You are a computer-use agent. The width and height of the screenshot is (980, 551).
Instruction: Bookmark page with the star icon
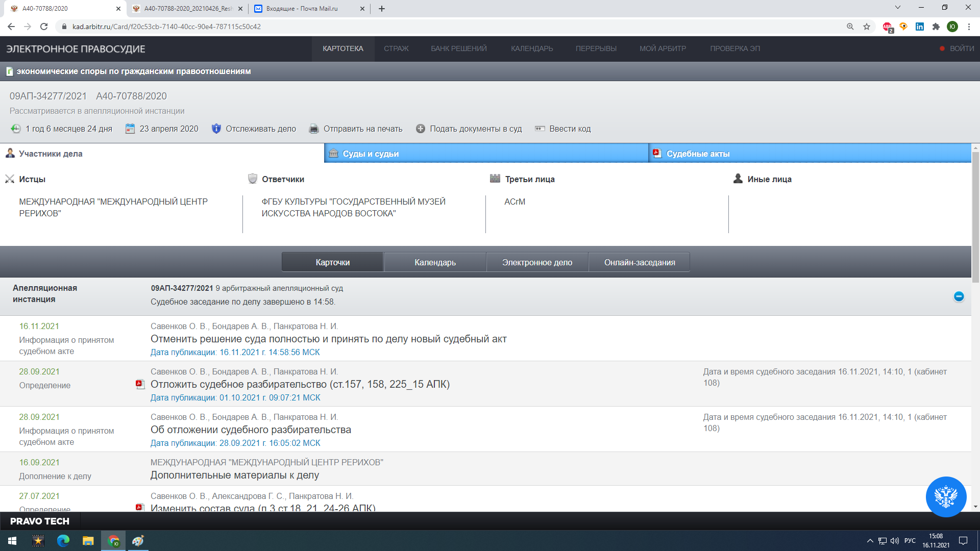click(867, 27)
